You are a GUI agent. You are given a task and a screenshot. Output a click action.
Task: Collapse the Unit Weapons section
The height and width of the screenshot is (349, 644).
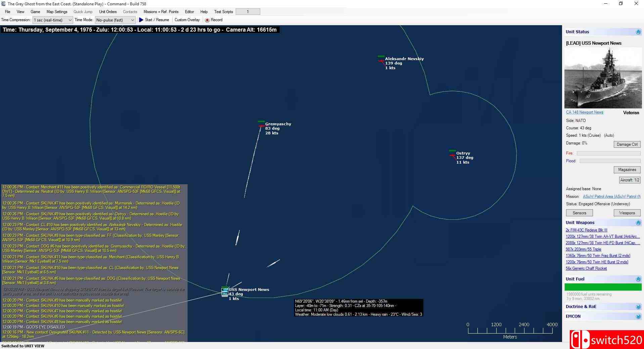pyautogui.click(x=638, y=223)
